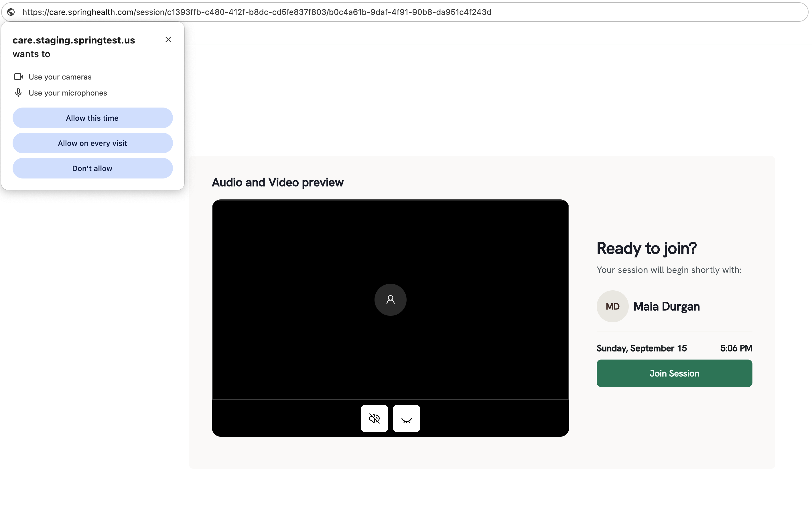Image resolution: width=812 pixels, height=508 pixels.
Task: Click the session URL in the address bar
Action: point(257,12)
